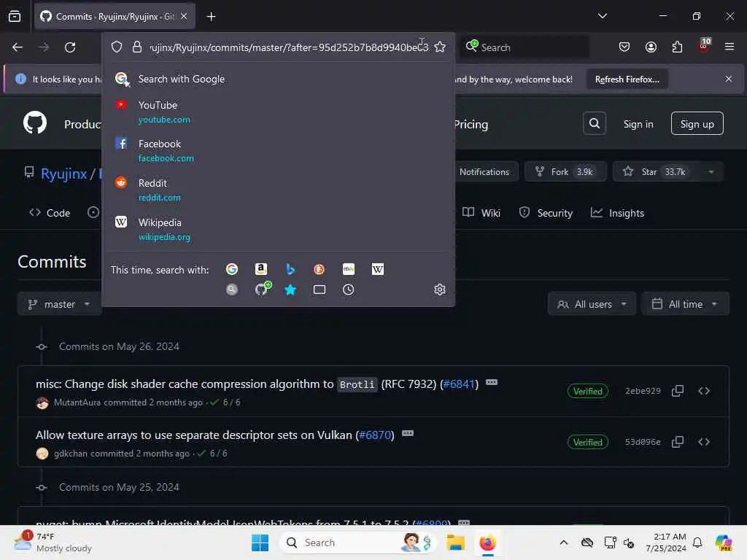747x560 pixels.
Task: Open the tracking protection shield icon
Action: tap(117, 47)
